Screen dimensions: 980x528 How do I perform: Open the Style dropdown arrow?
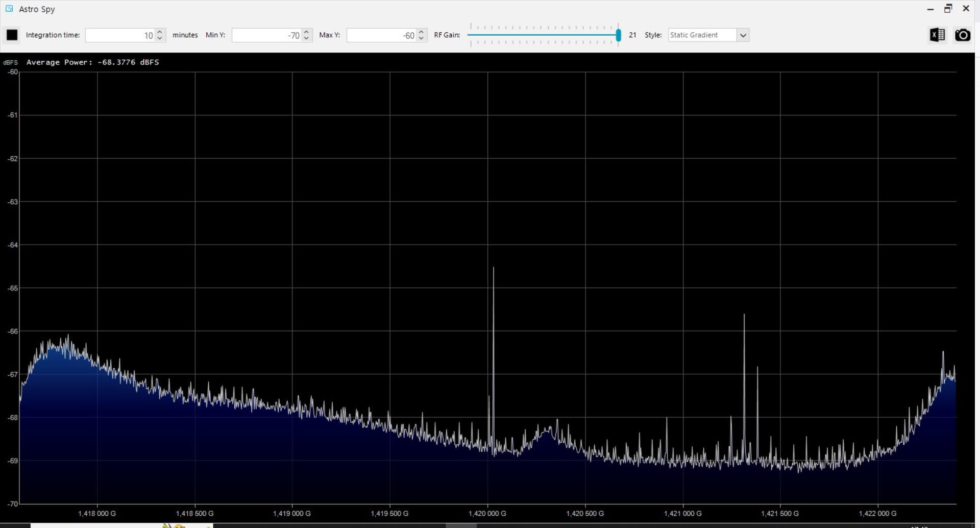tap(743, 35)
